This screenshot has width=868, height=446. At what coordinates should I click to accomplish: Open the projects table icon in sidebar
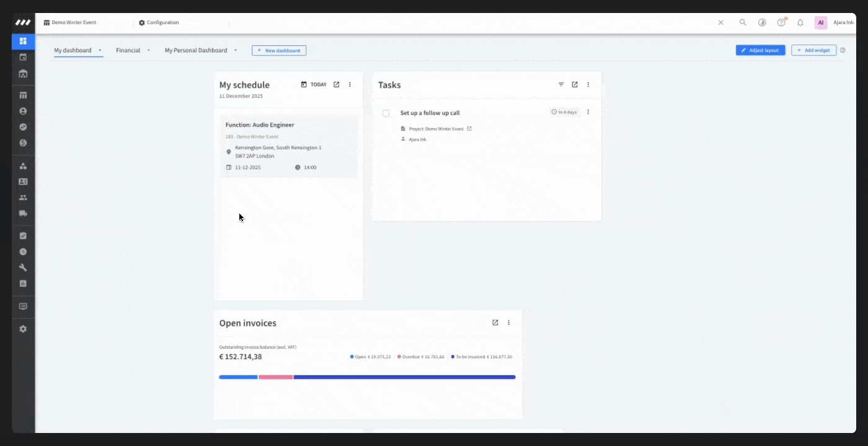tap(23, 95)
